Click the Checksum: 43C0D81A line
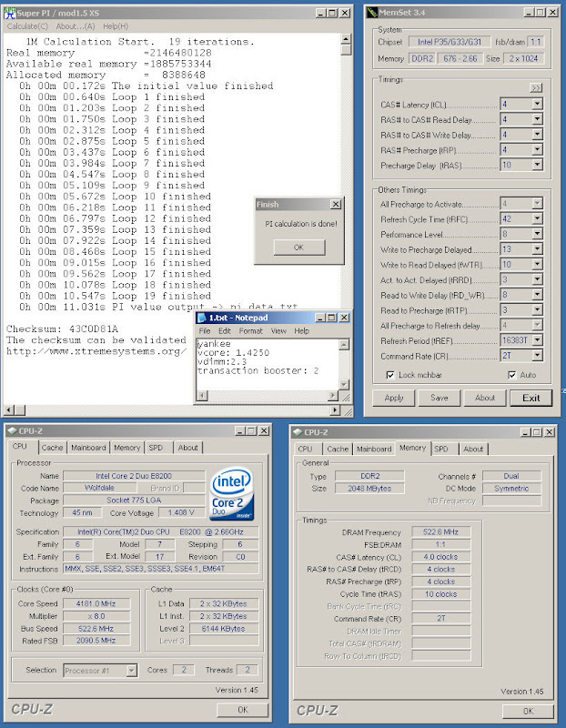 62,329
